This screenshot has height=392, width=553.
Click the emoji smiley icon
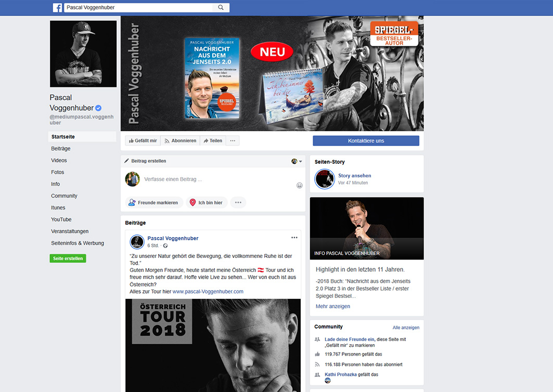[x=300, y=186]
